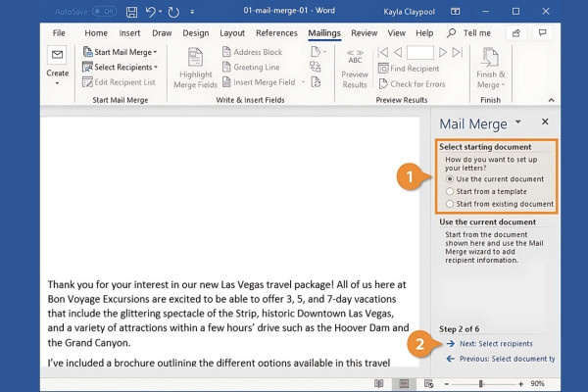Switch to Web Layout view icon
The image size is (588, 392).
[x=428, y=383]
